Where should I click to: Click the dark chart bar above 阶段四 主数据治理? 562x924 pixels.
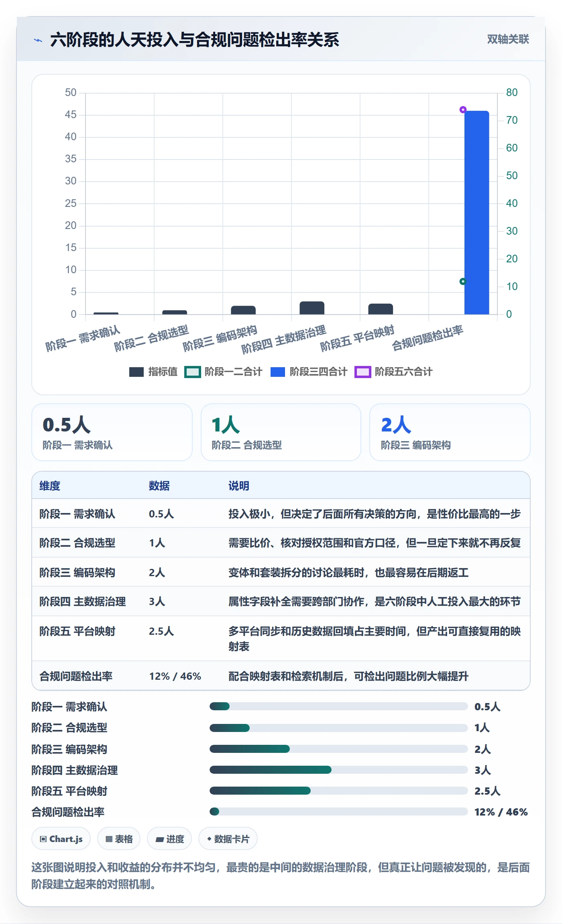click(x=312, y=308)
